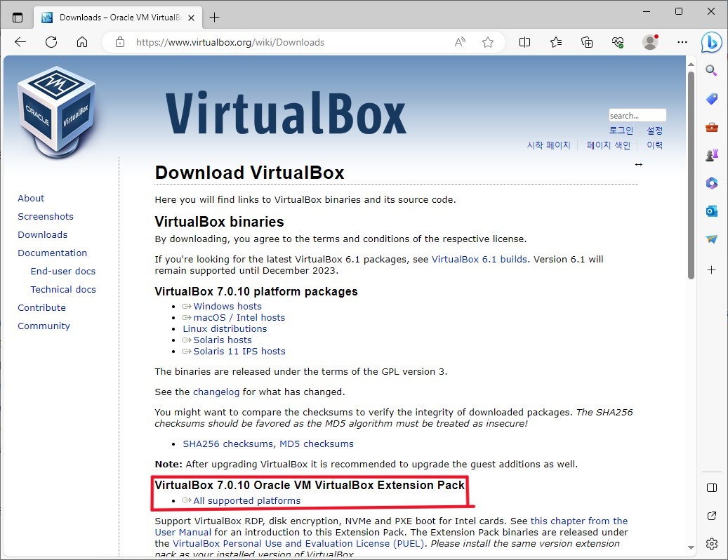Toggle sidebar visibility icon near bottom
The height and width of the screenshot is (560, 728).
(711, 488)
